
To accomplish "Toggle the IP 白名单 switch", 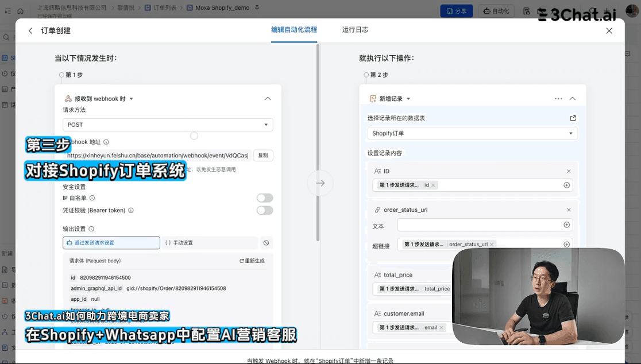I will point(264,198).
